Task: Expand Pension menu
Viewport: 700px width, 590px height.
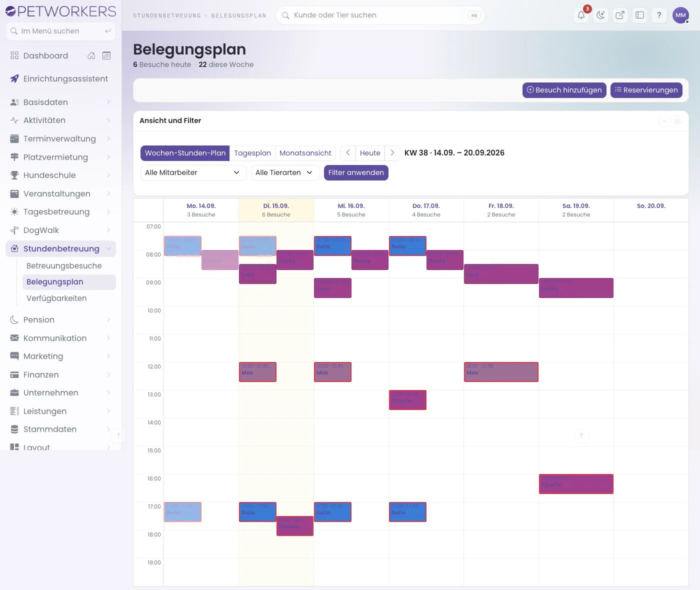Action: (x=60, y=319)
